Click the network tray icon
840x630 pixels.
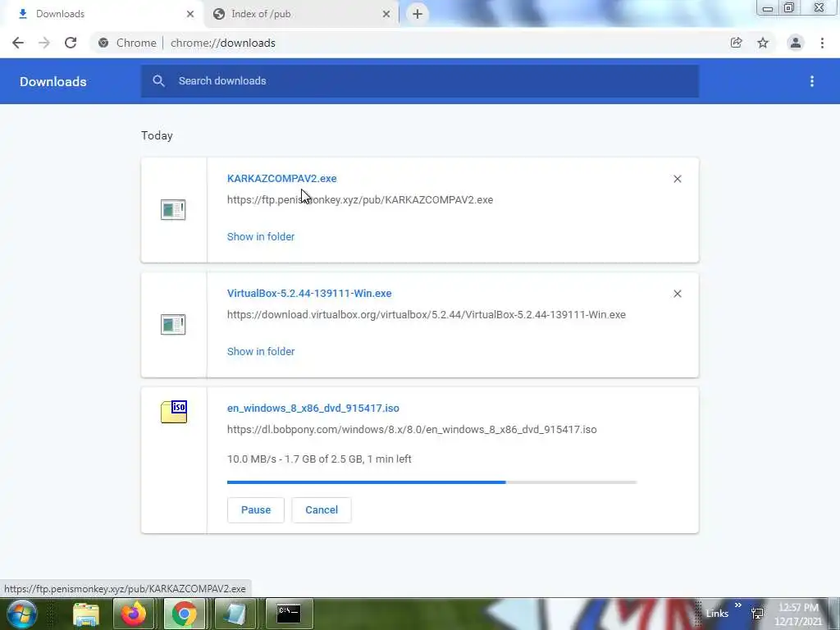pyautogui.click(x=757, y=614)
